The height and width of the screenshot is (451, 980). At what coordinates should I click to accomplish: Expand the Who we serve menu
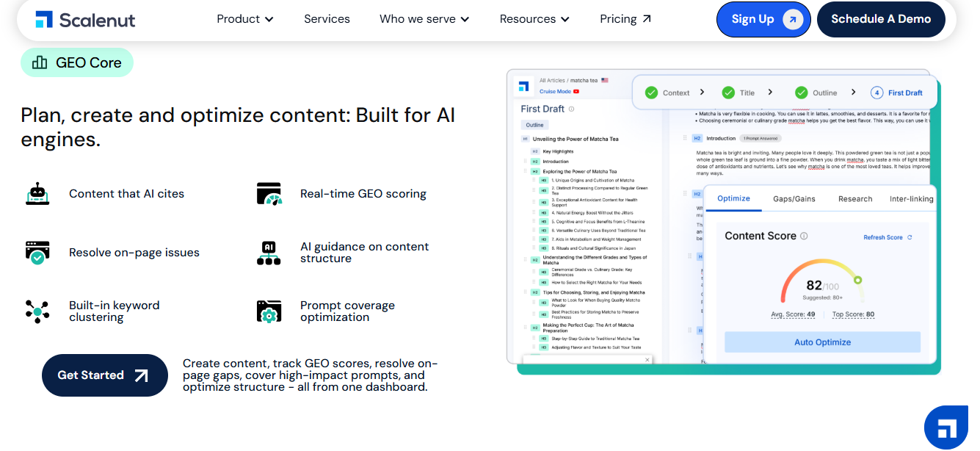[x=424, y=19]
